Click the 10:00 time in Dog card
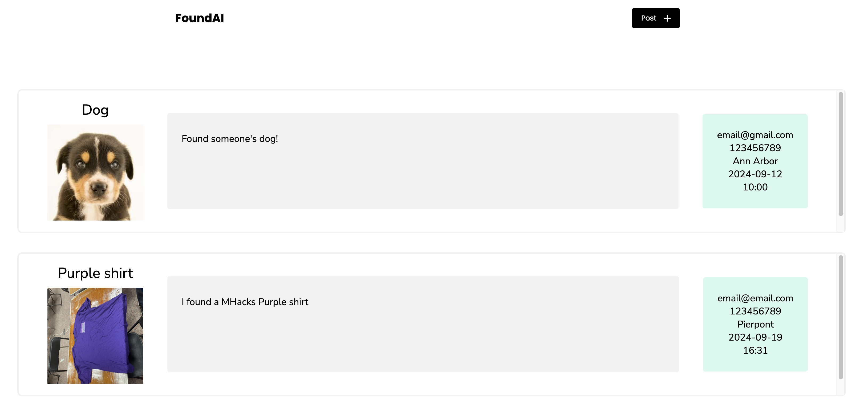This screenshot has height=407, width=868. point(755,187)
